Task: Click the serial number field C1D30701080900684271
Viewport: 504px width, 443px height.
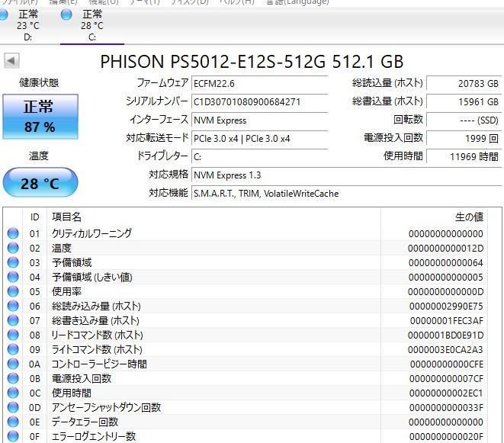Action: click(x=259, y=102)
